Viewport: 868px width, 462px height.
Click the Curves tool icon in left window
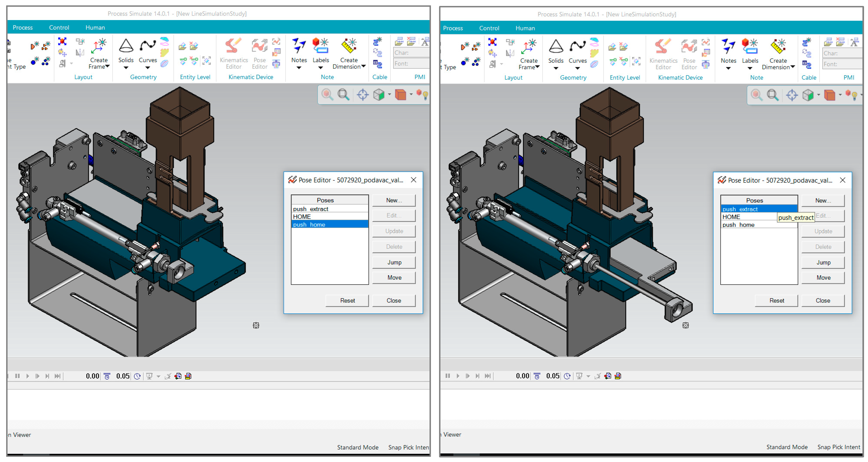tap(148, 46)
